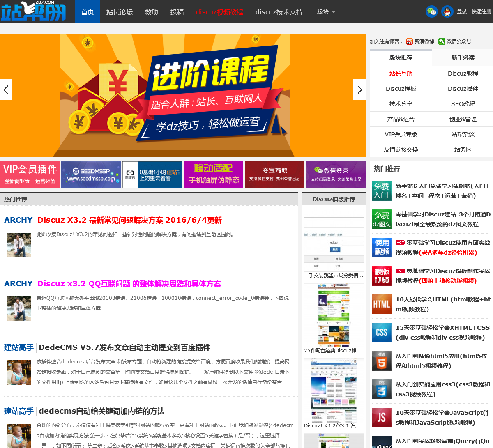Viewport: 493px width, 448px height.
Task: Open the 站帮网 site logo
Action: click(33, 11)
